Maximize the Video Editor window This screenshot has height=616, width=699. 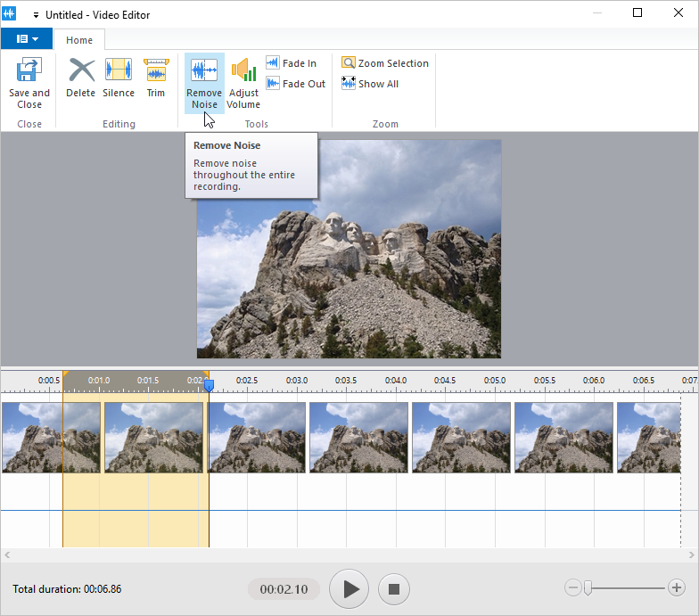(x=637, y=12)
